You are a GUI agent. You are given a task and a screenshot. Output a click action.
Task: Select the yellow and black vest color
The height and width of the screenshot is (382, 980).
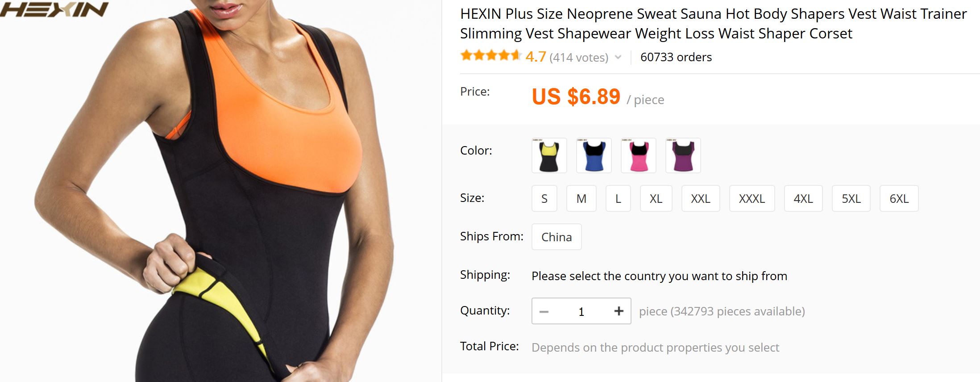point(549,155)
